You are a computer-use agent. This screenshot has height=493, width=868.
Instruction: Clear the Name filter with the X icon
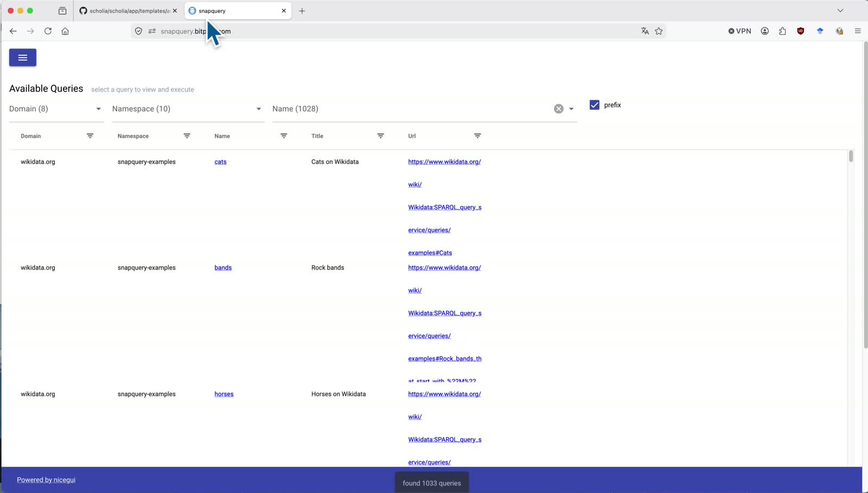point(559,109)
